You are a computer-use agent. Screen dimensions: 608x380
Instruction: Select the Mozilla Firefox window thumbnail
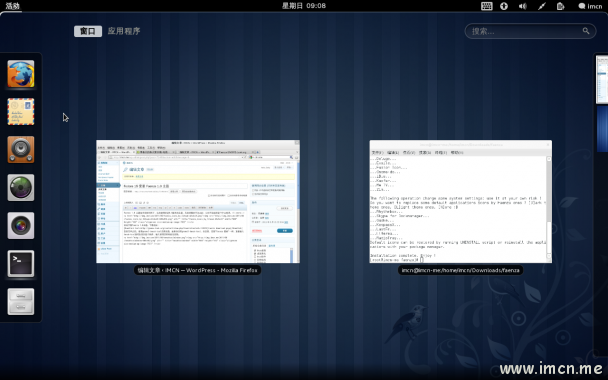198,202
